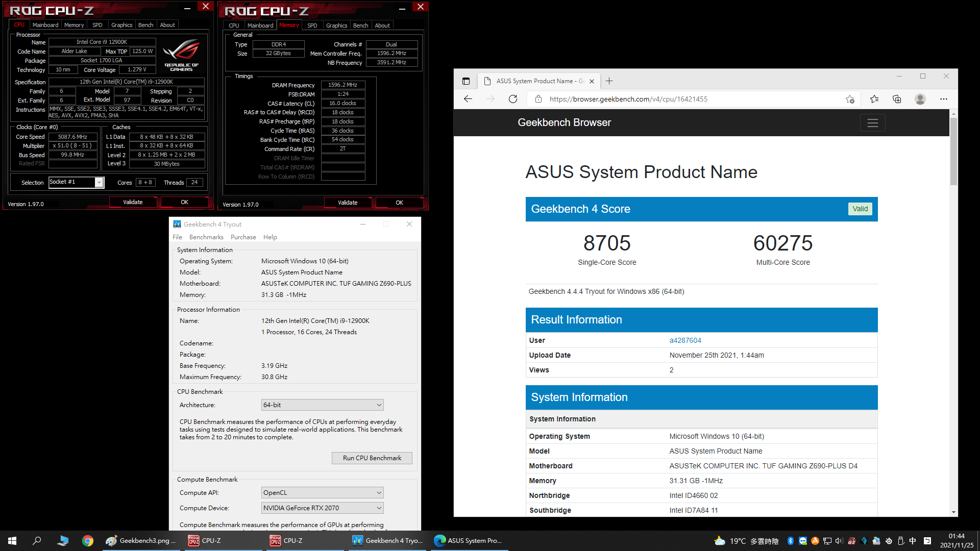The image size is (980, 551).
Task: Switch to Memory tab in left CPU-Z
Action: (x=74, y=25)
